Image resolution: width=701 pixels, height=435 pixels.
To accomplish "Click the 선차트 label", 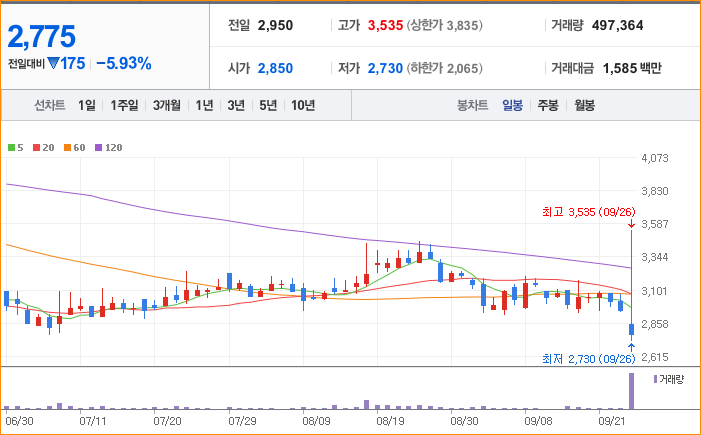I will pyautogui.click(x=50, y=106).
